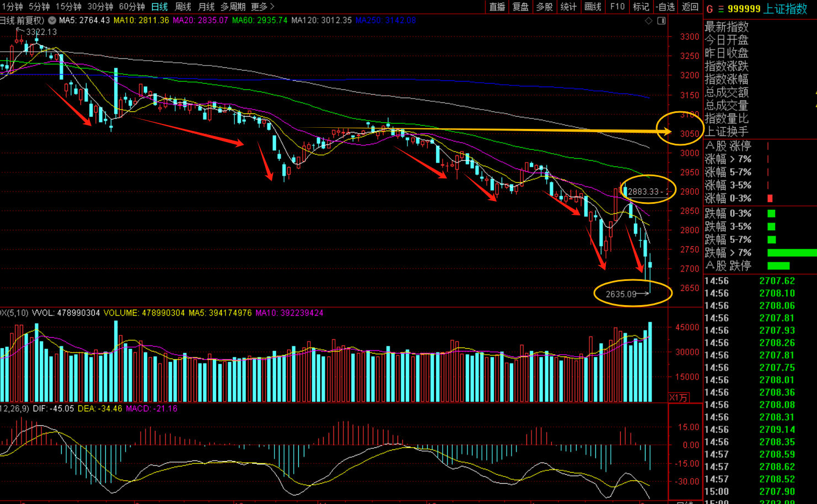Click the 指数涨跌 row label

(x=727, y=66)
